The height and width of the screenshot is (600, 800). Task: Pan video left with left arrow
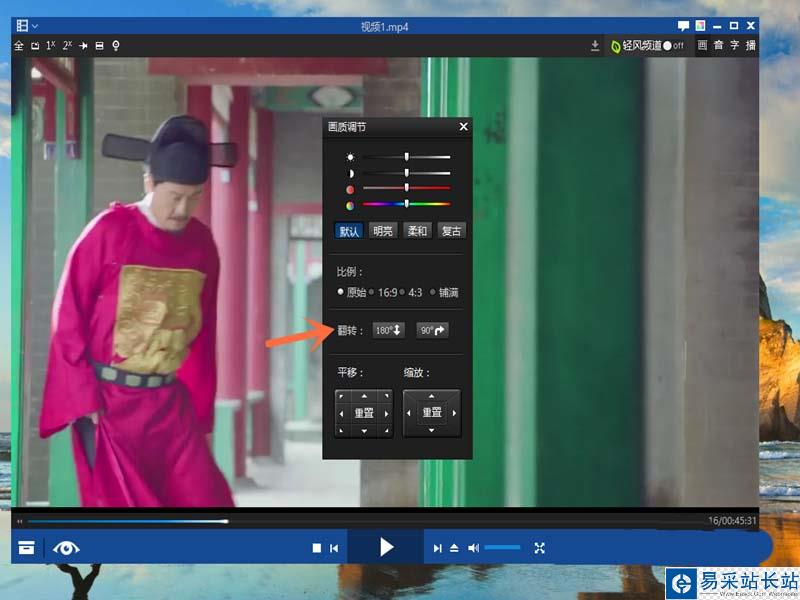click(x=341, y=414)
